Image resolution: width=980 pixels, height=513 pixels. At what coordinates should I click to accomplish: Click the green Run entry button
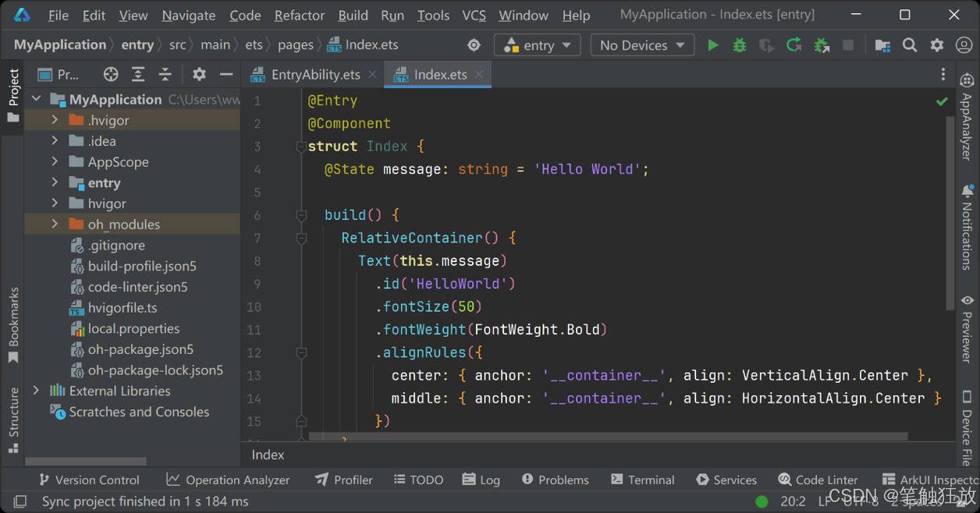712,45
